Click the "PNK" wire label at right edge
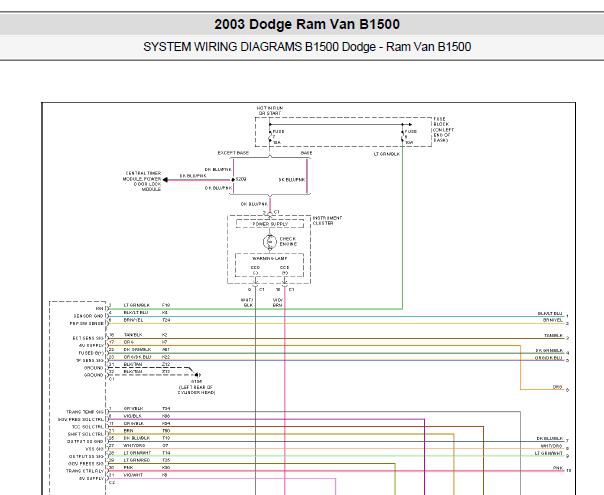Screen dimensions: 604x495 click(558, 468)
